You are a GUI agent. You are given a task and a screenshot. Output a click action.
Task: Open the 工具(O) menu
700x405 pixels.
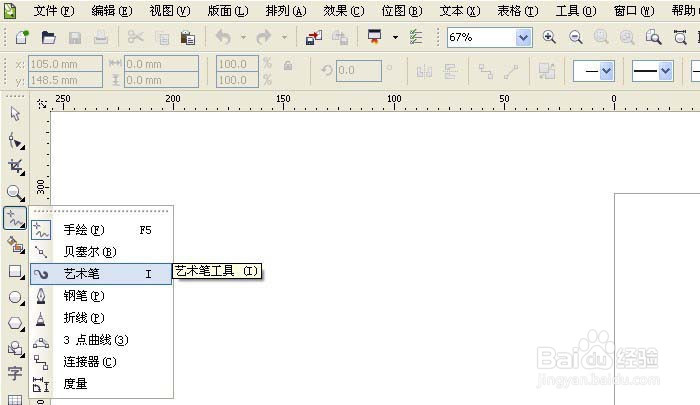tap(576, 11)
